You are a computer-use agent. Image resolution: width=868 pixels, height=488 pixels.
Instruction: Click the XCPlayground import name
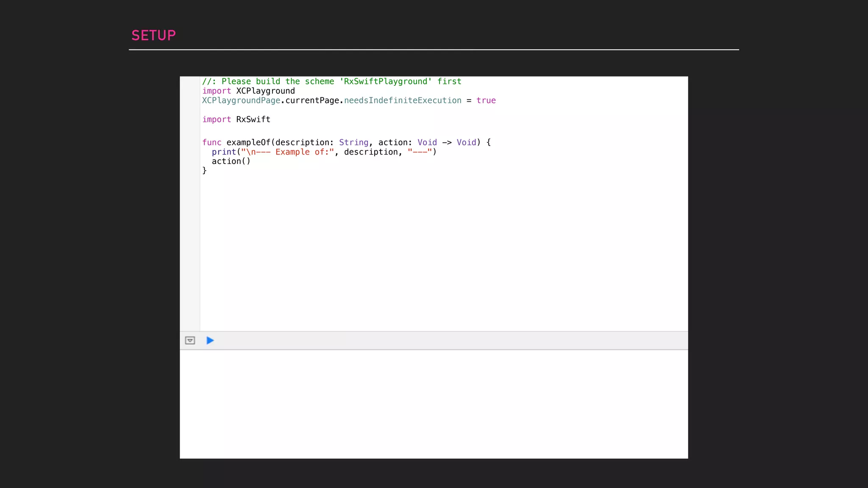[x=265, y=91]
